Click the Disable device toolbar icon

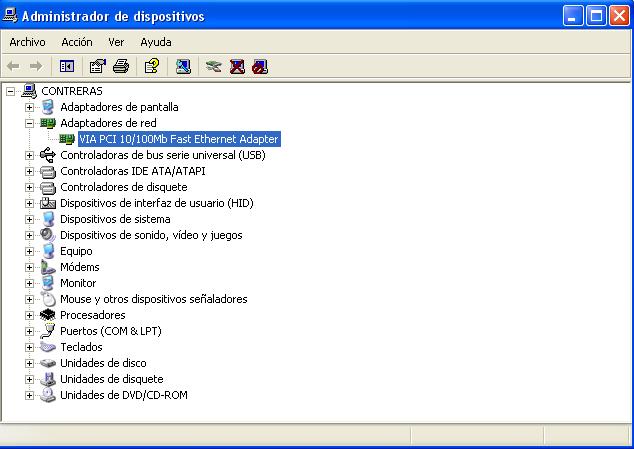click(260, 66)
